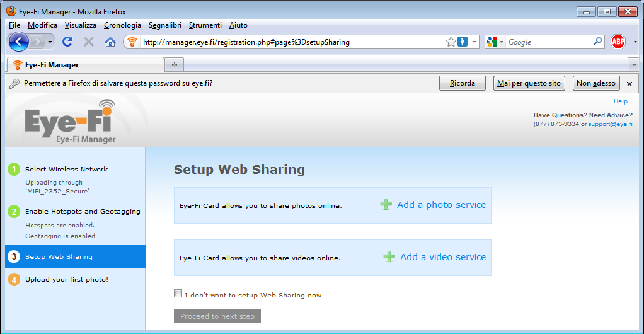
Task: Dismiss the password notification bar
Action: click(630, 84)
